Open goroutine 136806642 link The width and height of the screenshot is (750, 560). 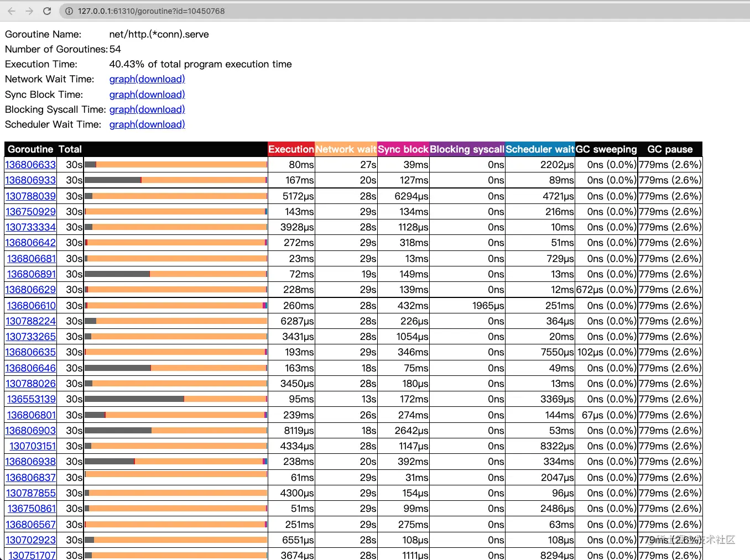pyautogui.click(x=30, y=243)
